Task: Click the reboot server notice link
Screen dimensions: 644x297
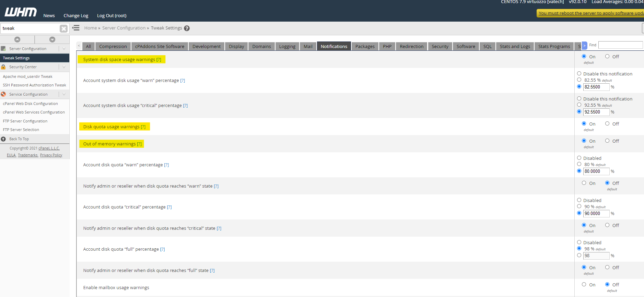Action: point(591,13)
